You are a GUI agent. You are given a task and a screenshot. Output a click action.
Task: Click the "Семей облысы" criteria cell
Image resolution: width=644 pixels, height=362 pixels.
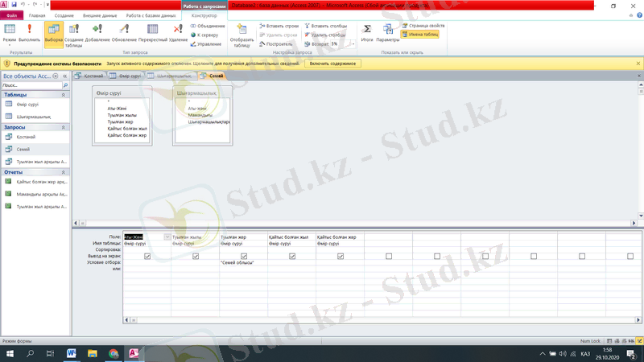244,262
